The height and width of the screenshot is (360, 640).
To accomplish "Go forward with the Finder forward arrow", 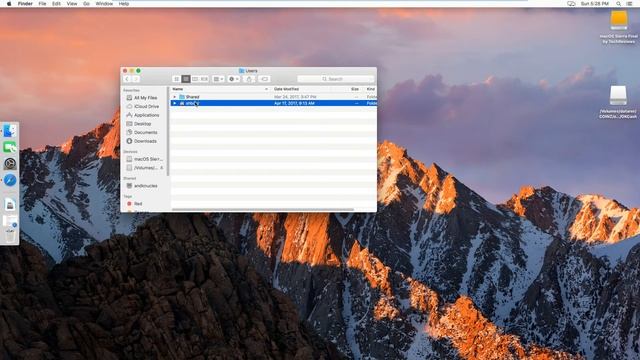I will click(x=136, y=79).
